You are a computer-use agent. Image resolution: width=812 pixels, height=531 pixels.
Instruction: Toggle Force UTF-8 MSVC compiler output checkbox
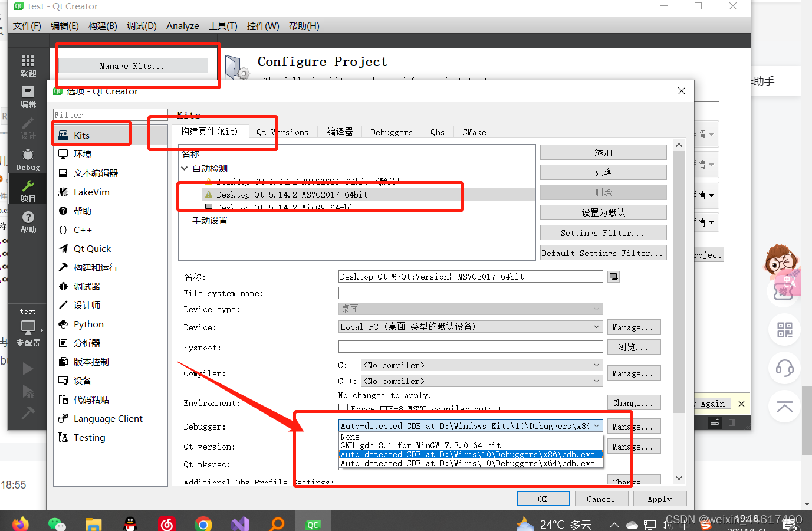coord(343,408)
